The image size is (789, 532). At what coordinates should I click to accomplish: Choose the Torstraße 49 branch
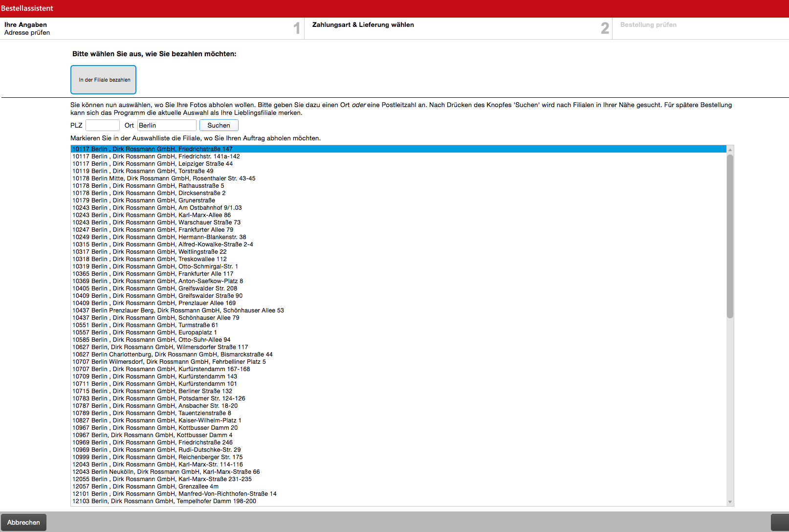pyautogui.click(x=398, y=171)
